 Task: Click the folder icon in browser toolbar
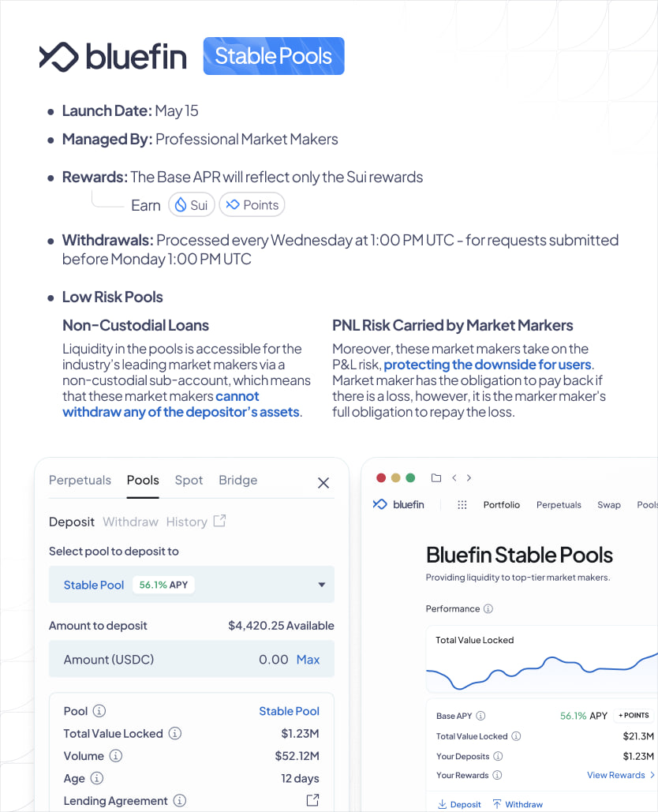(436, 477)
